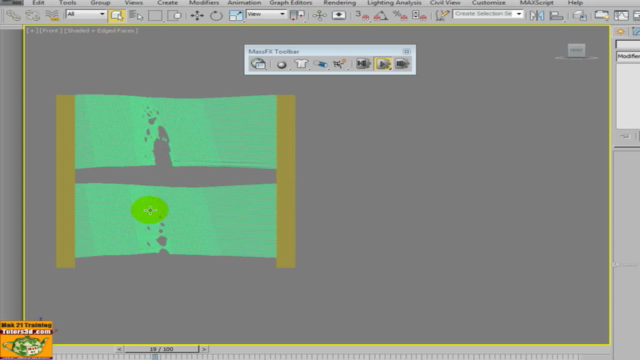Open the Group menu
Screen dimensions: 640x360
(100, 2)
